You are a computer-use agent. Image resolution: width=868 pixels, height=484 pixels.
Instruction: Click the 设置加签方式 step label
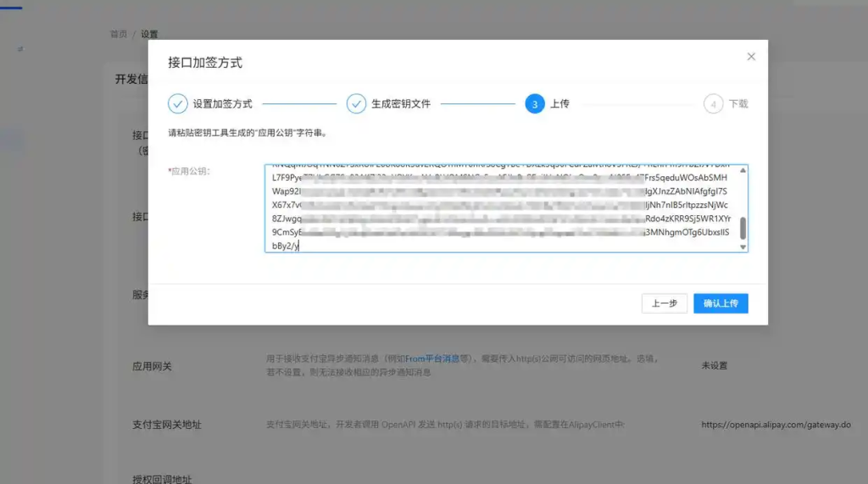tap(222, 103)
